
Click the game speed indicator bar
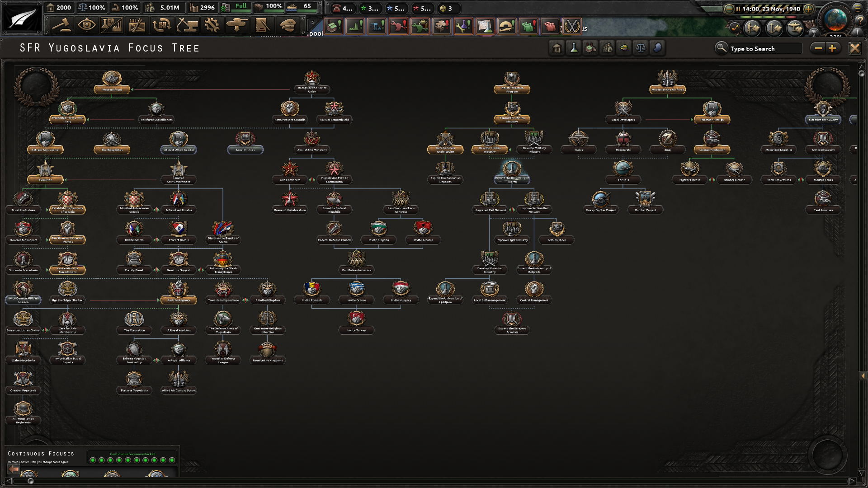point(769,17)
